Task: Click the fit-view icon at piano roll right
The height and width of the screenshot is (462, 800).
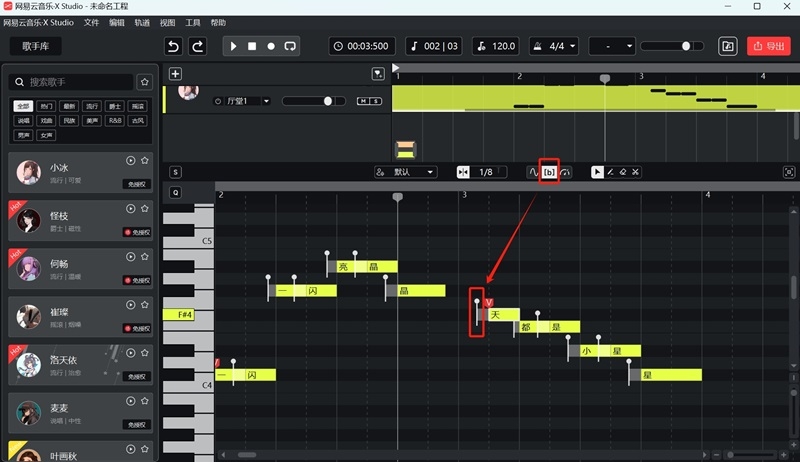Action: click(x=789, y=172)
